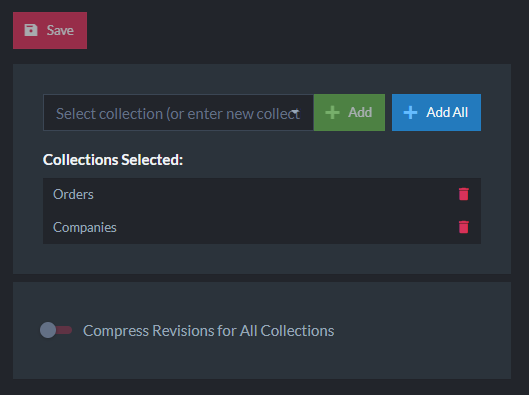The height and width of the screenshot is (395, 529).
Task: Open the collection dropdown arrow
Action: pyautogui.click(x=296, y=112)
